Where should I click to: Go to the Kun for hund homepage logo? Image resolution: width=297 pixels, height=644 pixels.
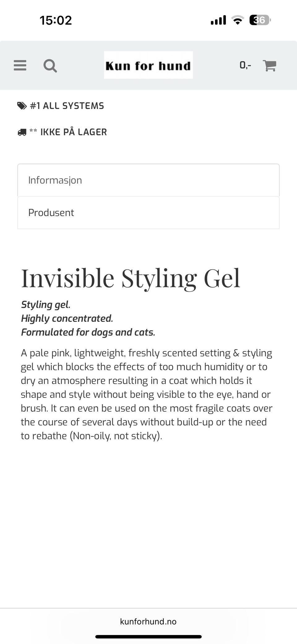(148, 65)
